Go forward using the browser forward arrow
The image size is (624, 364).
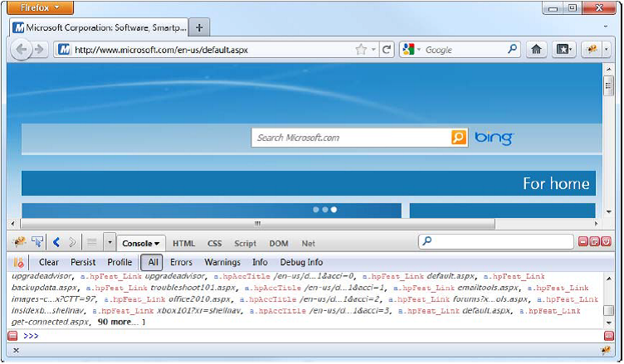click(x=39, y=50)
